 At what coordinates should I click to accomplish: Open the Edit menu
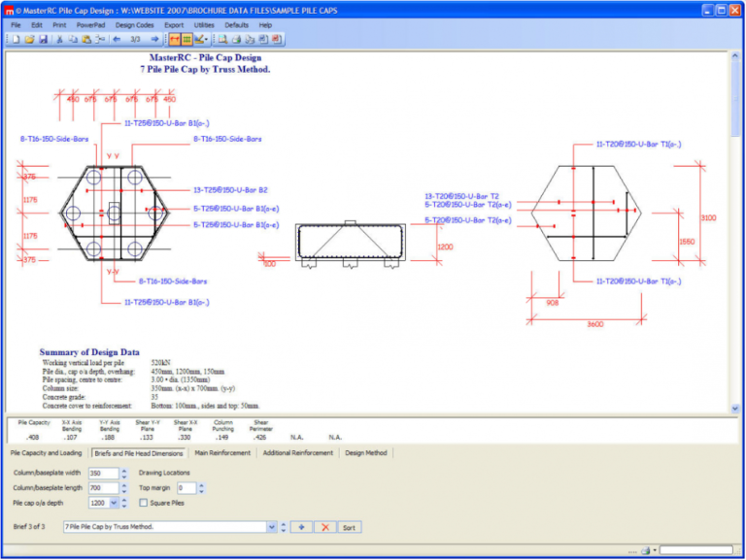point(37,25)
